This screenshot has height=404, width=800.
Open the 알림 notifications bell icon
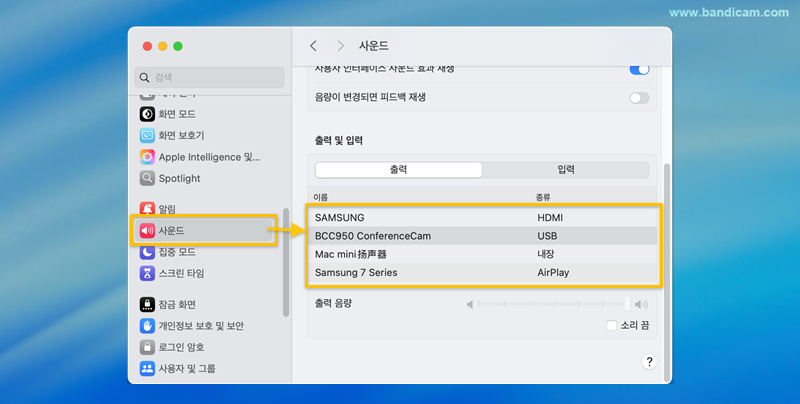tap(147, 209)
